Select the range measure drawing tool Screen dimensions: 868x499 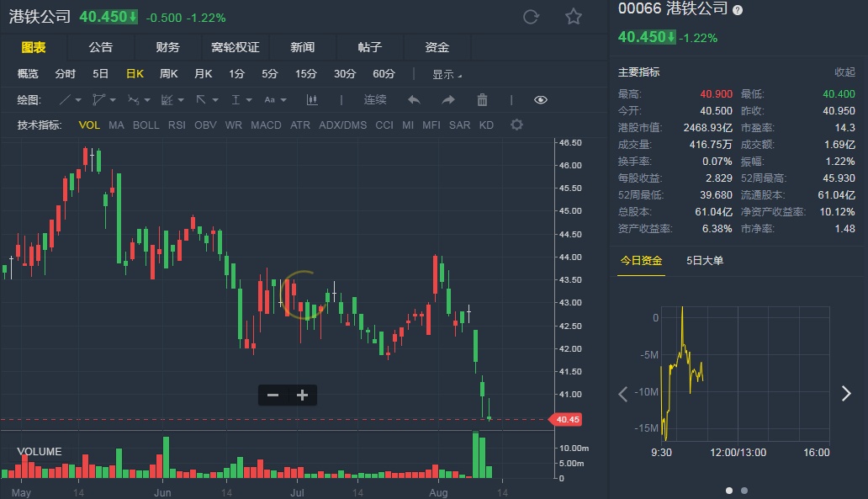click(236, 99)
